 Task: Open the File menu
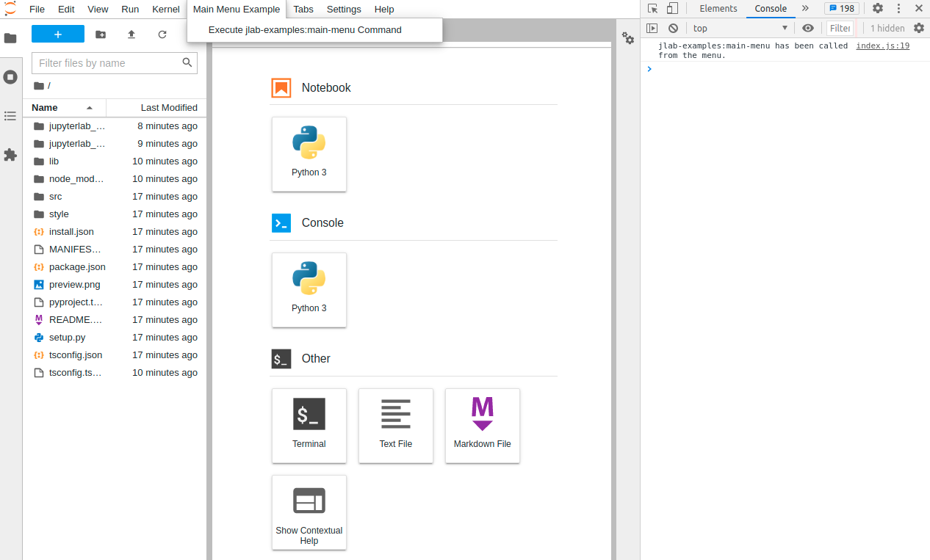(x=37, y=9)
